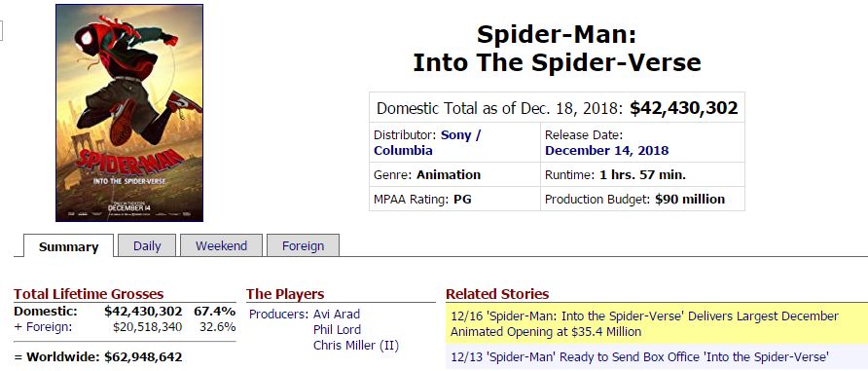
Task: Click the Worldwide $62,948,642 total
Action: [x=98, y=356]
